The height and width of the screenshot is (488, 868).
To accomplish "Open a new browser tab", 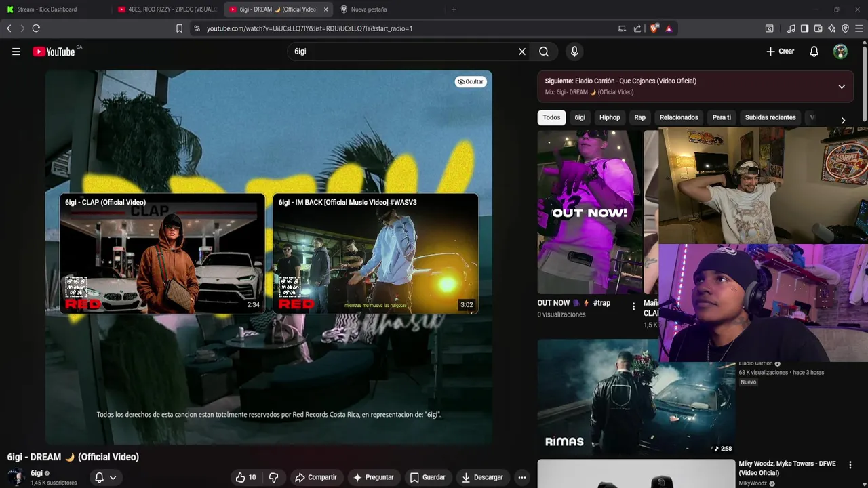I will pyautogui.click(x=454, y=9).
